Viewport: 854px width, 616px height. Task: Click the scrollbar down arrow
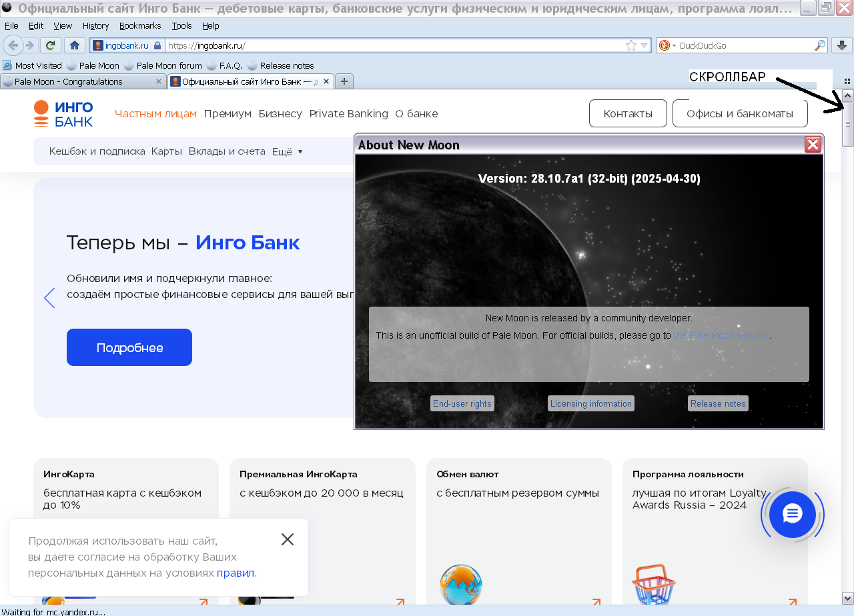848,598
